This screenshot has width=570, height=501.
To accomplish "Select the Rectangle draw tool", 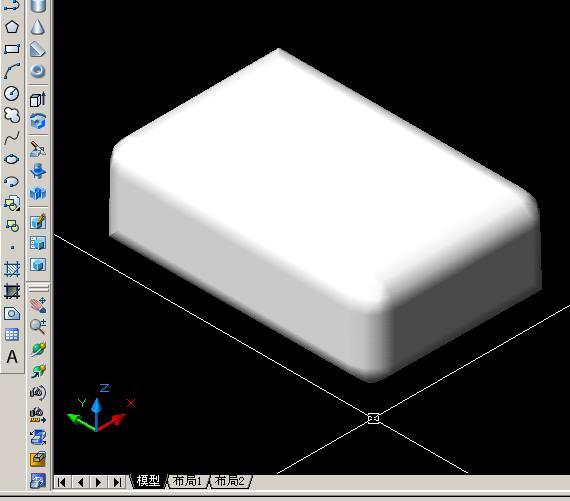I will (x=12, y=49).
